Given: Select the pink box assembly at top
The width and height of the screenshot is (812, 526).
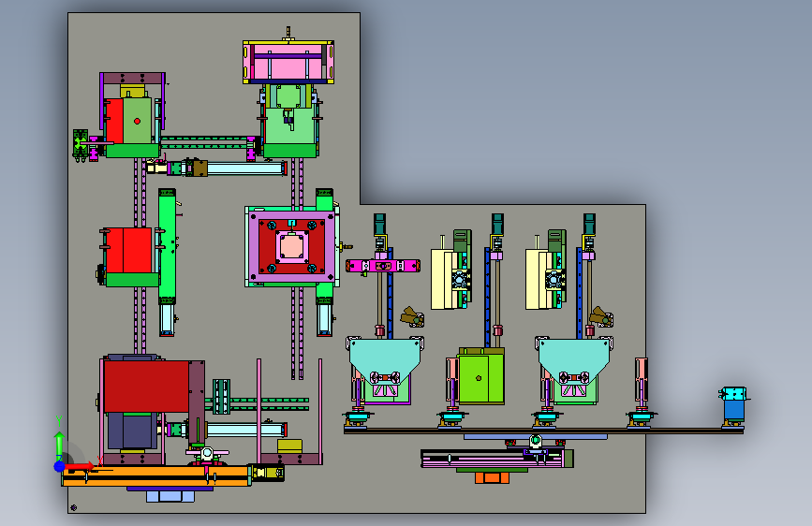Looking at the screenshot, I should tap(288, 62).
